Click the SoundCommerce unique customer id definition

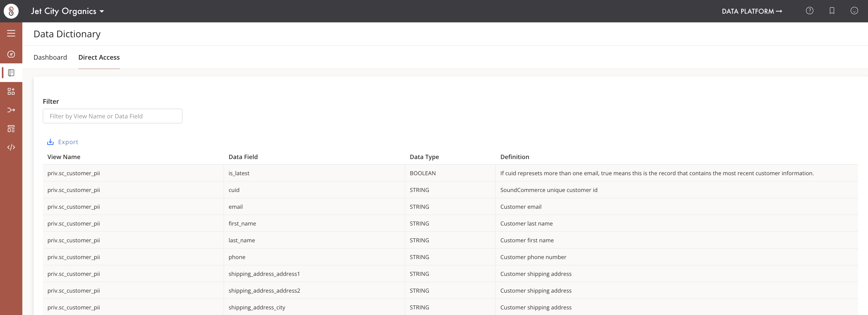548,190
